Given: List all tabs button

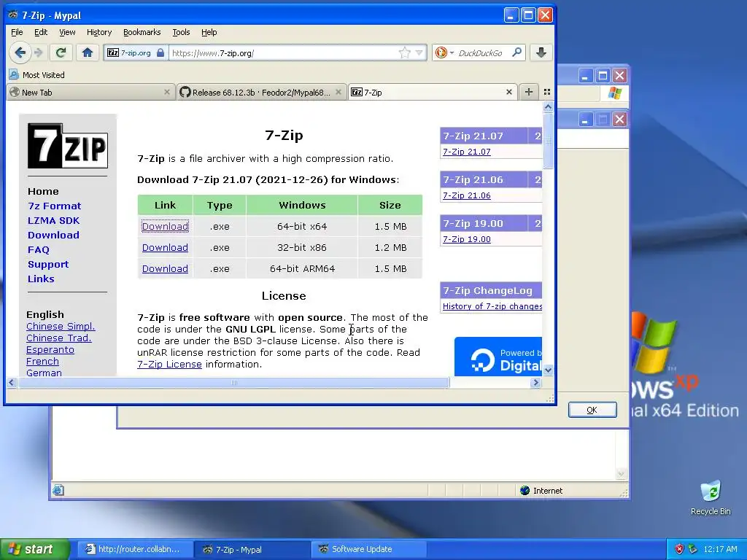Looking at the screenshot, I should tap(547, 92).
